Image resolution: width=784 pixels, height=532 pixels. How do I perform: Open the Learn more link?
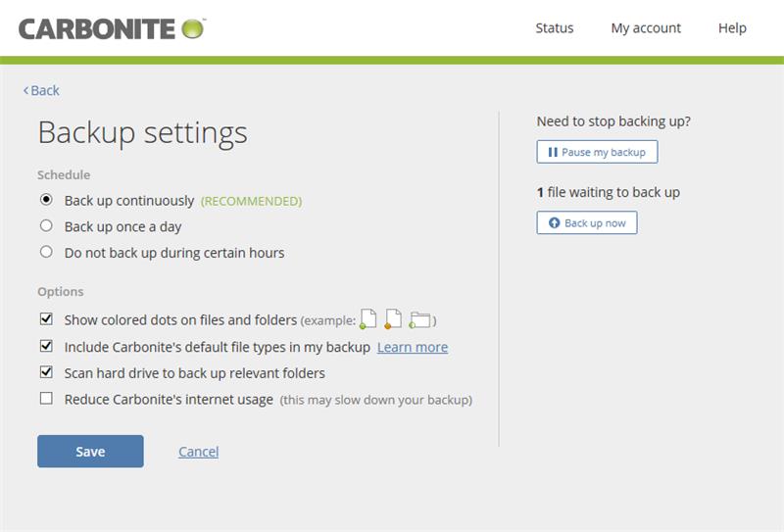pyautogui.click(x=413, y=347)
